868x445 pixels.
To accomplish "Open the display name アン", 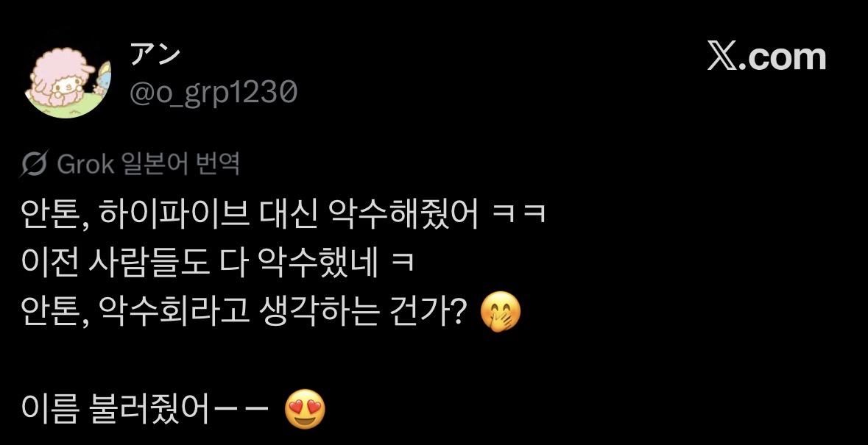I will [x=155, y=54].
